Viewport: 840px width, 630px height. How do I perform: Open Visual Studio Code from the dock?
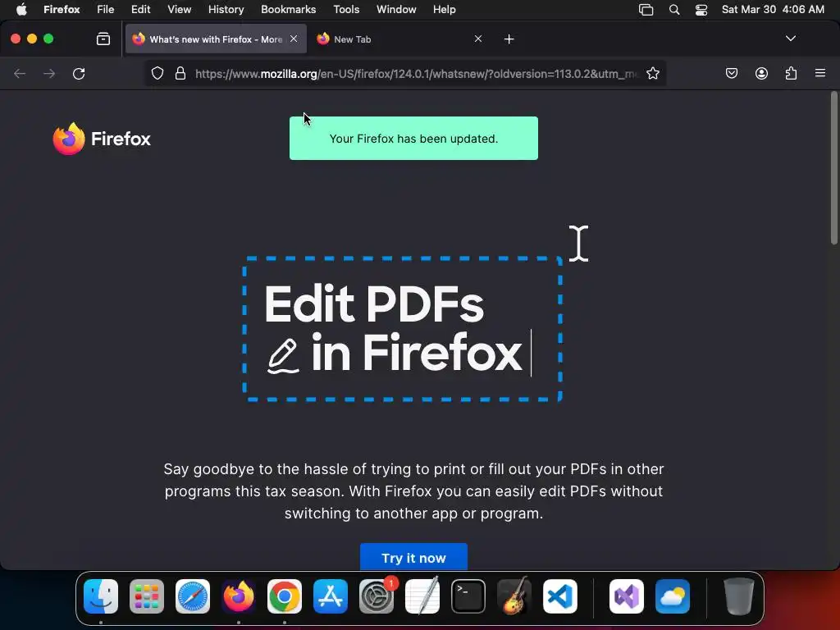pos(559,596)
